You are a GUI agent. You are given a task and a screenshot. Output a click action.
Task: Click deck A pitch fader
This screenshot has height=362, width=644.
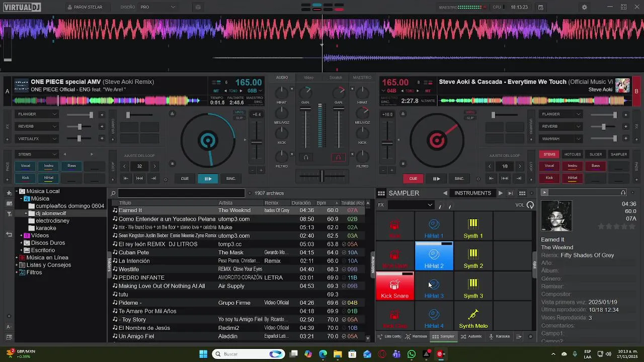coord(257,142)
